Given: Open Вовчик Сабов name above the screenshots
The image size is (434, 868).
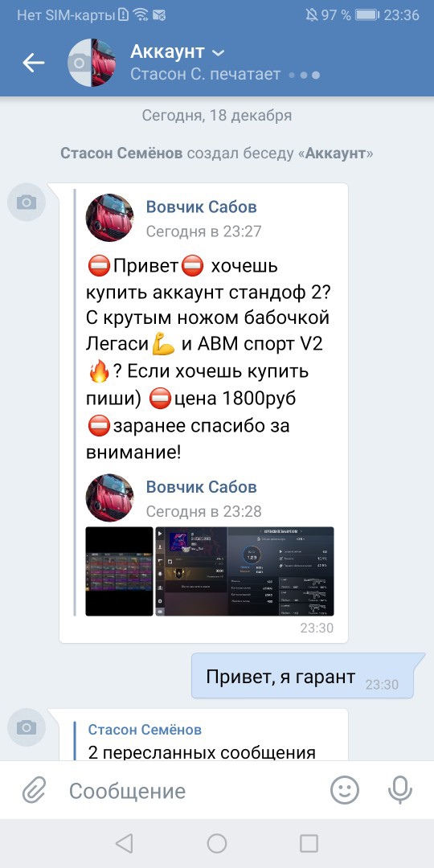Looking at the screenshot, I should (202, 487).
